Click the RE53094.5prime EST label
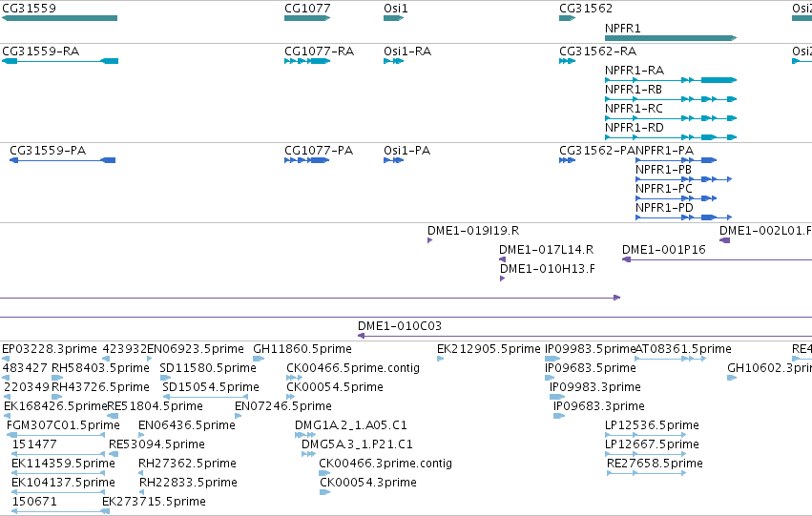Viewport: 812px width, 516px height. [x=156, y=444]
